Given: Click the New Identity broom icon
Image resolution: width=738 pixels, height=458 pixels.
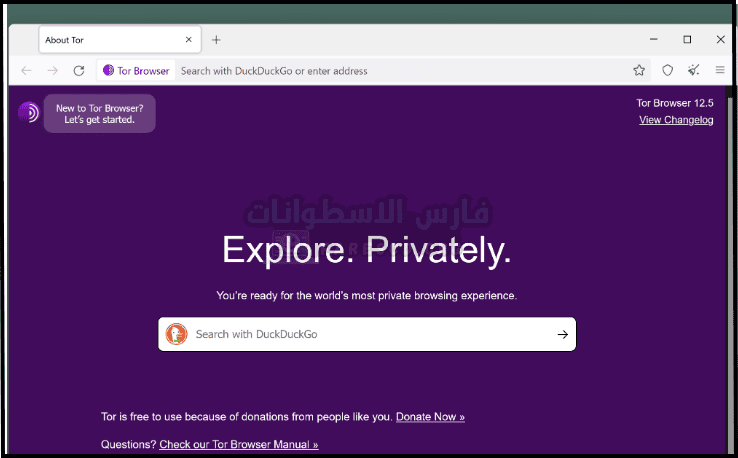Looking at the screenshot, I should [694, 71].
